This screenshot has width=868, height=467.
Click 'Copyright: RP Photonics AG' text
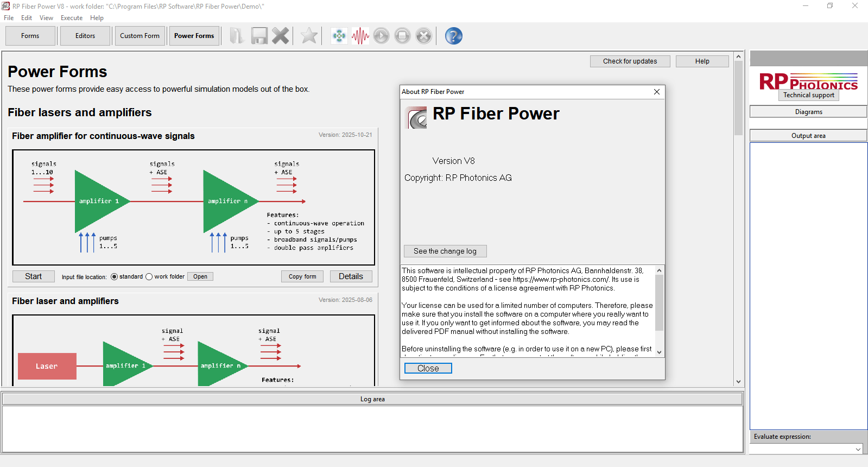pyautogui.click(x=458, y=178)
